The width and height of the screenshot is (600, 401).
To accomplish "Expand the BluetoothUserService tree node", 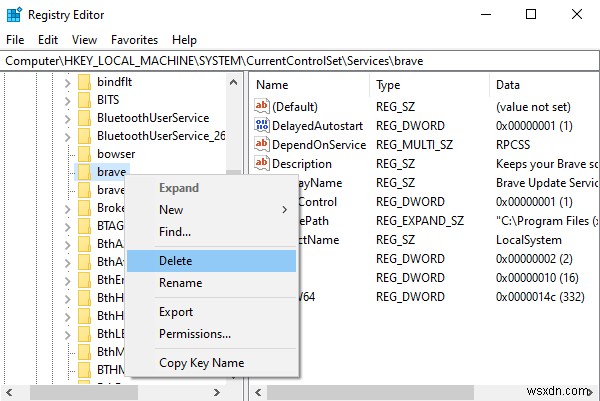I will coord(67,119).
